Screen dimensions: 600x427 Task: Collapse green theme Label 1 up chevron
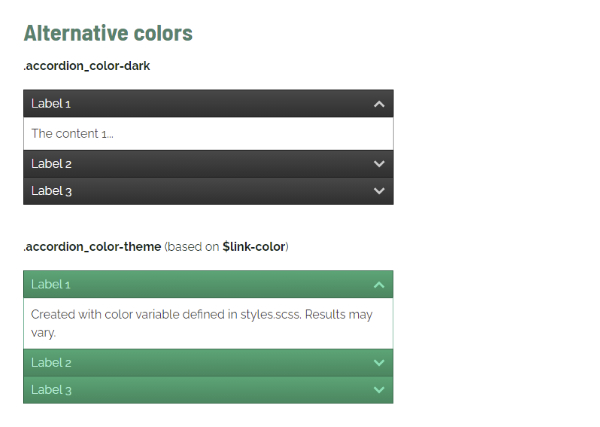point(379,285)
